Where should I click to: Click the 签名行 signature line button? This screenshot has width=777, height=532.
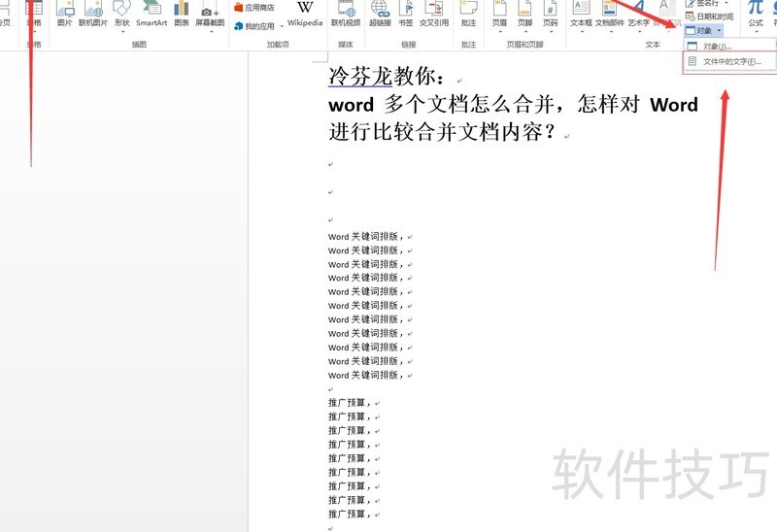tap(701, 4)
